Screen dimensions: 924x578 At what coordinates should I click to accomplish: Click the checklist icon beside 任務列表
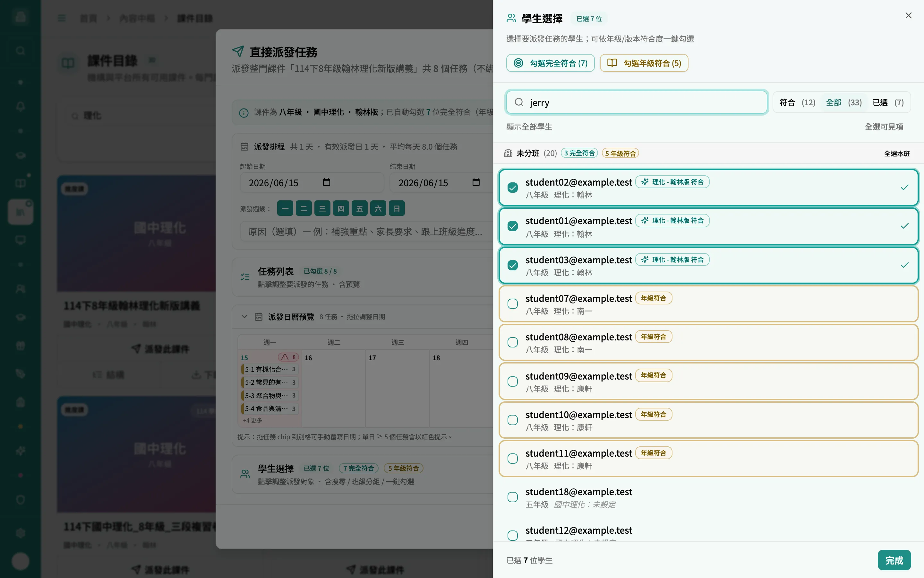(245, 277)
